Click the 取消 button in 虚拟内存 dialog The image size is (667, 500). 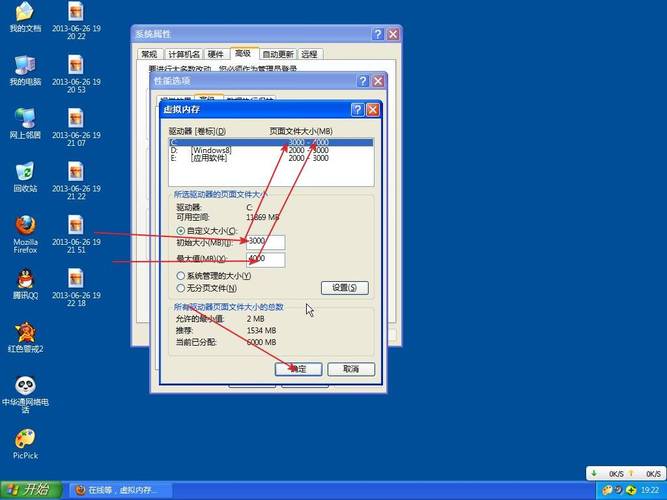351,369
